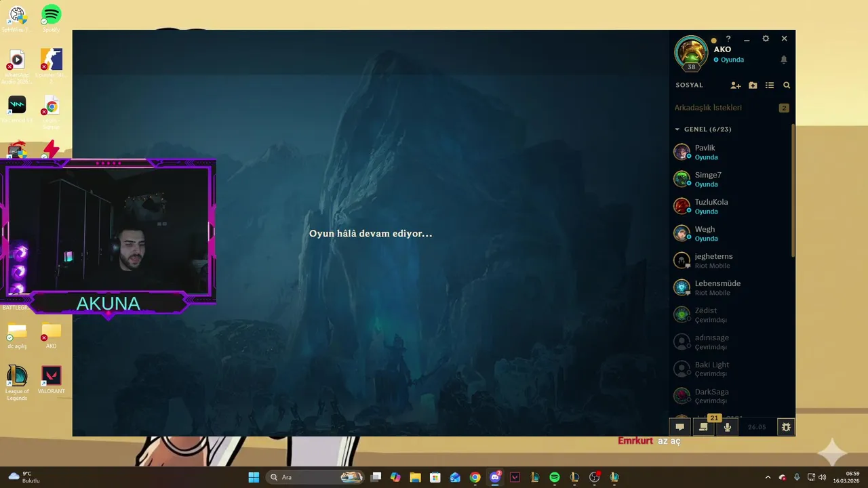This screenshot has height=488, width=868.
Task: Open the Windows Start button
Action: click(254, 477)
